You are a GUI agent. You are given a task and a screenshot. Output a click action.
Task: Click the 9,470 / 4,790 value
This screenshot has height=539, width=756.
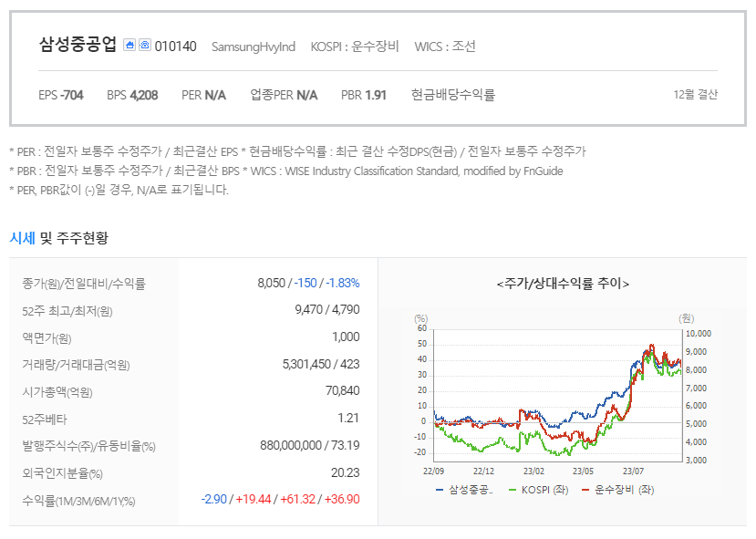[x=326, y=309]
